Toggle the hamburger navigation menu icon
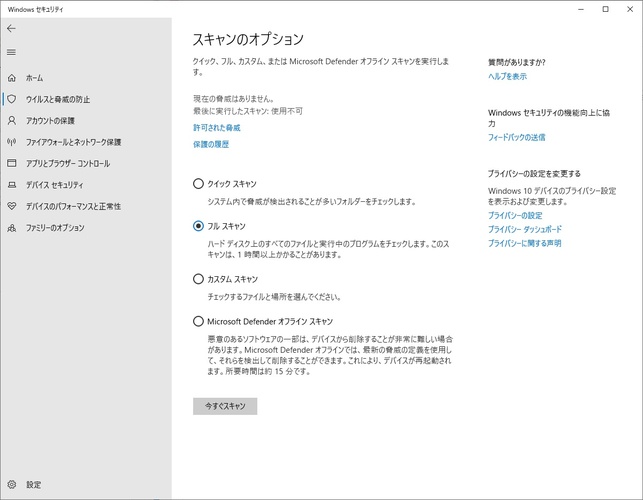Screen dimensions: 643x500 11,52
